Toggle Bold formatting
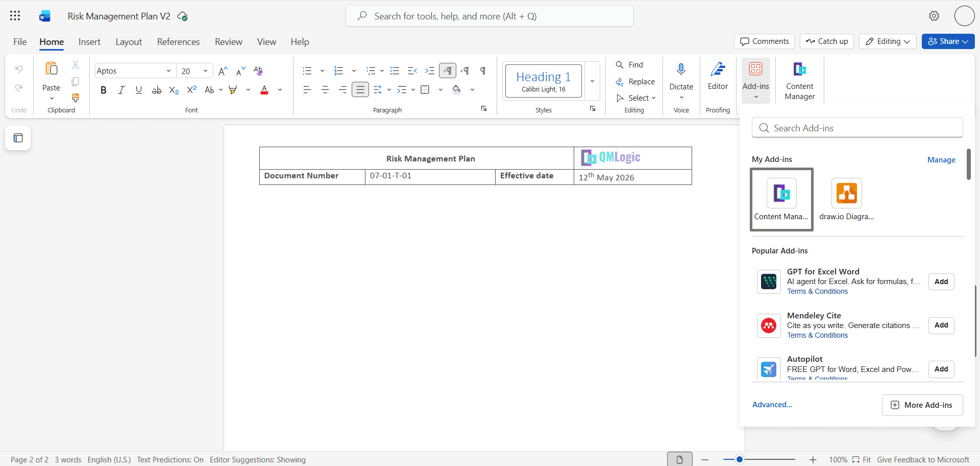The width and height of the screenshot is (980, 466). coord(104,90)
